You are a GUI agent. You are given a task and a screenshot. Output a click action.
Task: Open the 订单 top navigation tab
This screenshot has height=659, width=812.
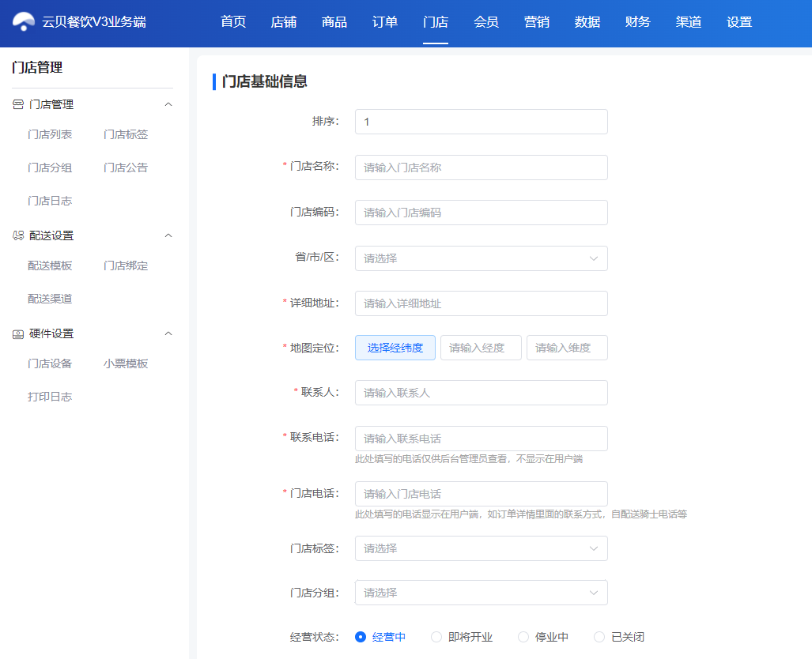point(385,22)
